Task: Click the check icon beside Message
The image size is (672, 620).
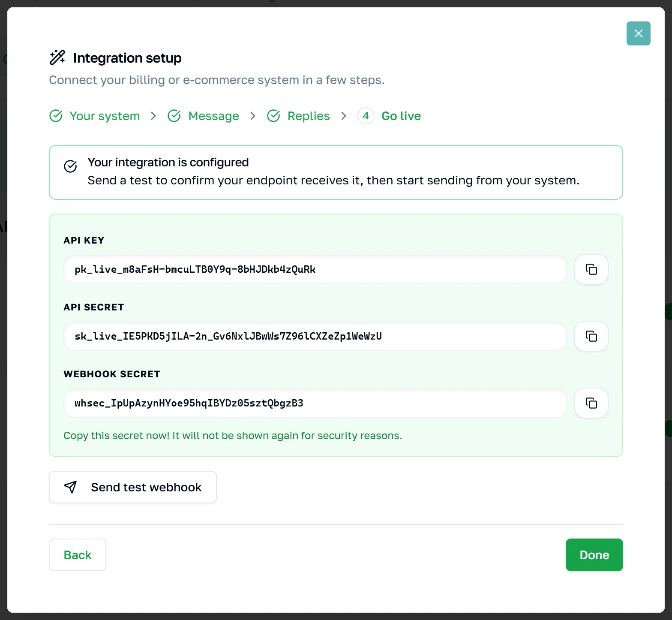Action: tap(174, 116)
